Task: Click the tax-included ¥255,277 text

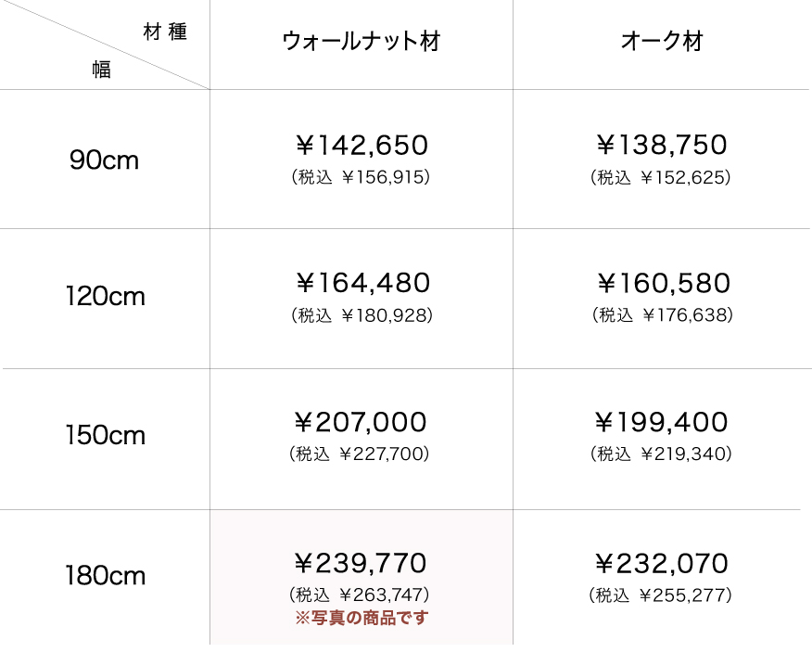Action: tap(661, 595)
